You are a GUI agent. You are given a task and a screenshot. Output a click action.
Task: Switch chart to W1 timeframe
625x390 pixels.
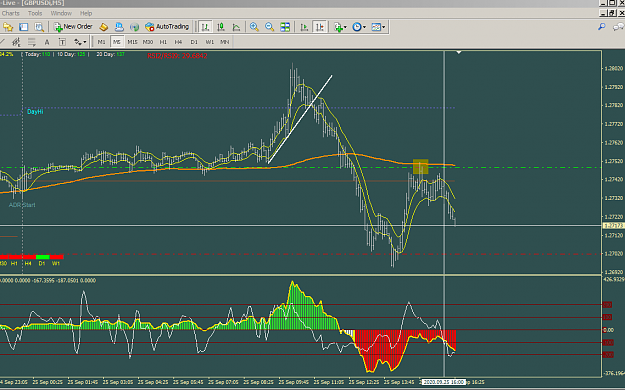(209, 42)
